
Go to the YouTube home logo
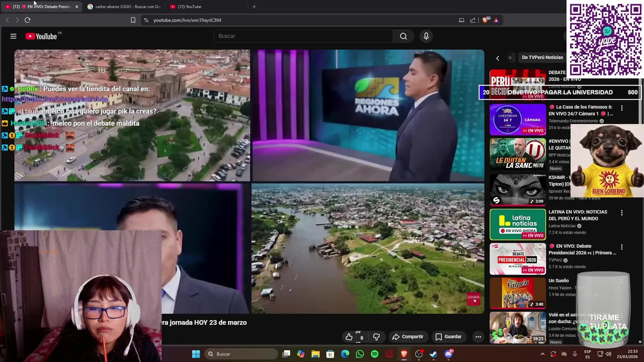click(41, 36)
